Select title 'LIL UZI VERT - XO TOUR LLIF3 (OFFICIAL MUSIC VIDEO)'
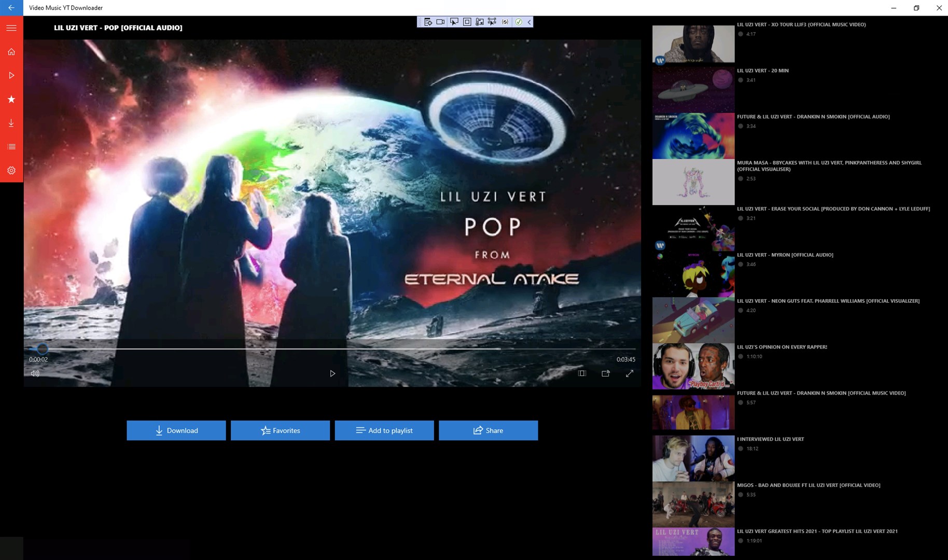This screenshot has height=560, width=948. tap(801, 24)
